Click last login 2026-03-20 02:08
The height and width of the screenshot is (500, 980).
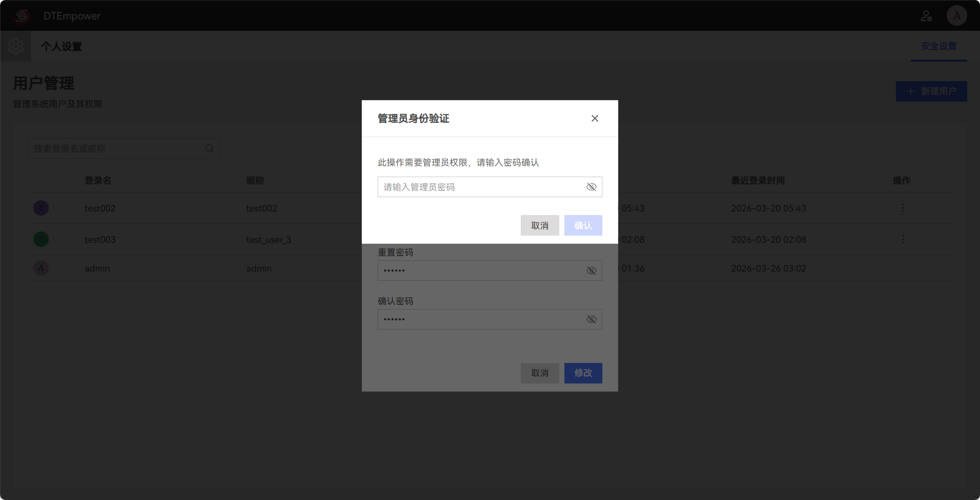[769, 240]
